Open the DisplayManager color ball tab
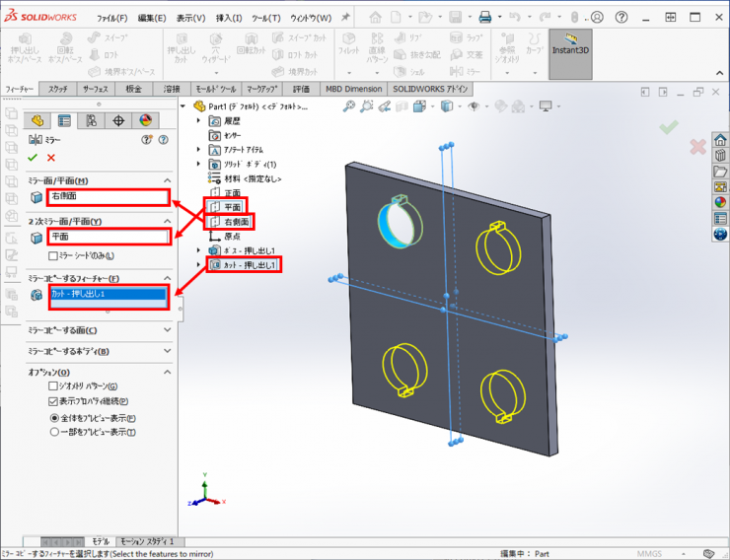730x560 pixels. coord(146,120)
